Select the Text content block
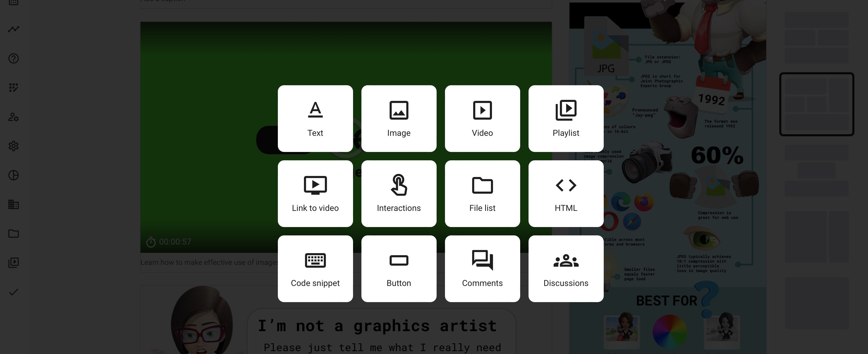The width and height of the screenshot is (868, 354). [x=315, y=118]
